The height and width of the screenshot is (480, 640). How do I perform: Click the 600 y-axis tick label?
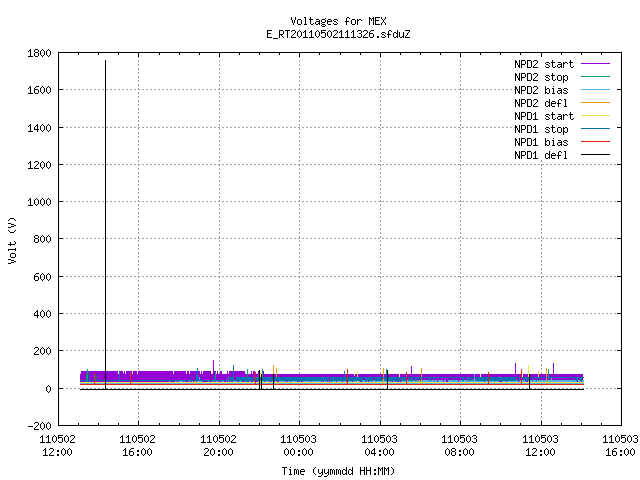click(42, 277)
